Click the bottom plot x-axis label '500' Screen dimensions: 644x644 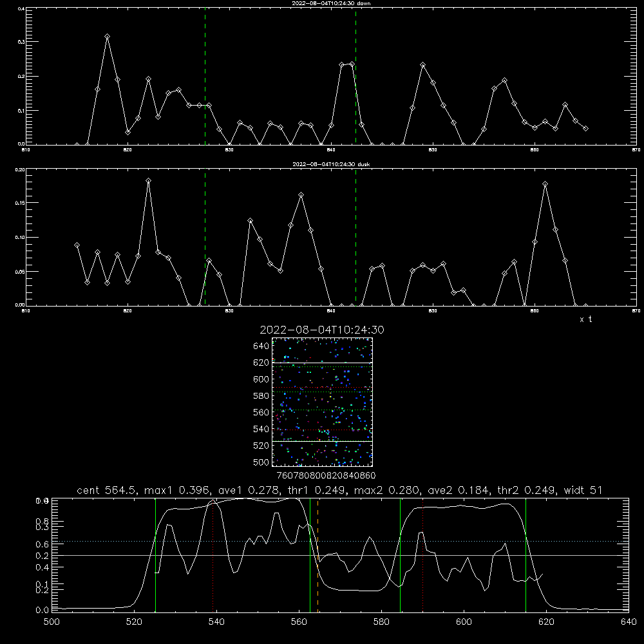point(52,622)
